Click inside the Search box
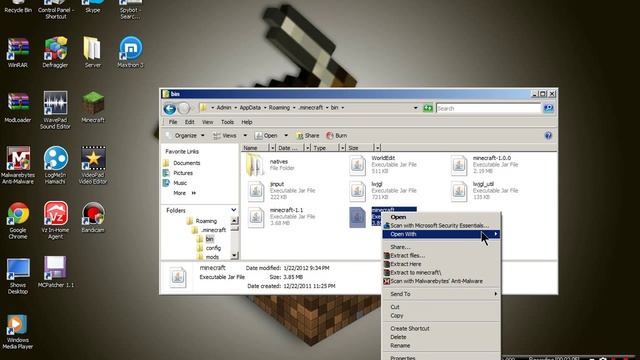 click(x=488, y=108)
